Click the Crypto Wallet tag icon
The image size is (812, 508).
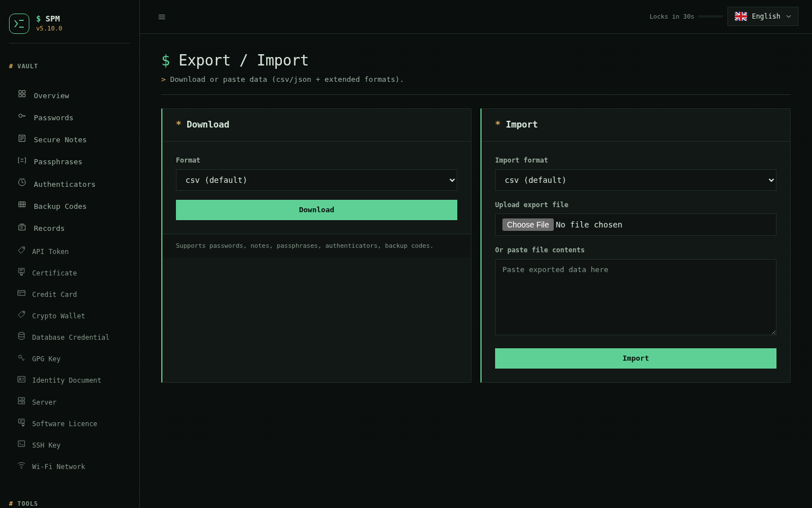(21, 314)
